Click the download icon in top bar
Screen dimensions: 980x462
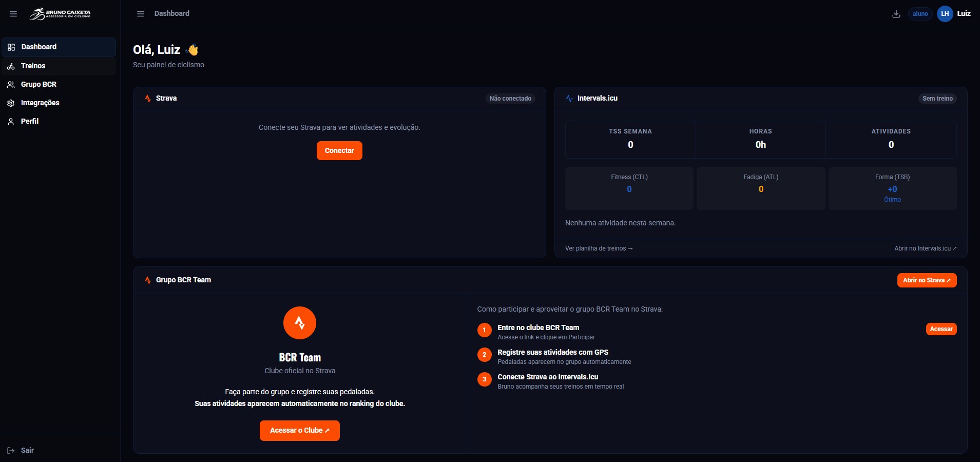[896, 14]
